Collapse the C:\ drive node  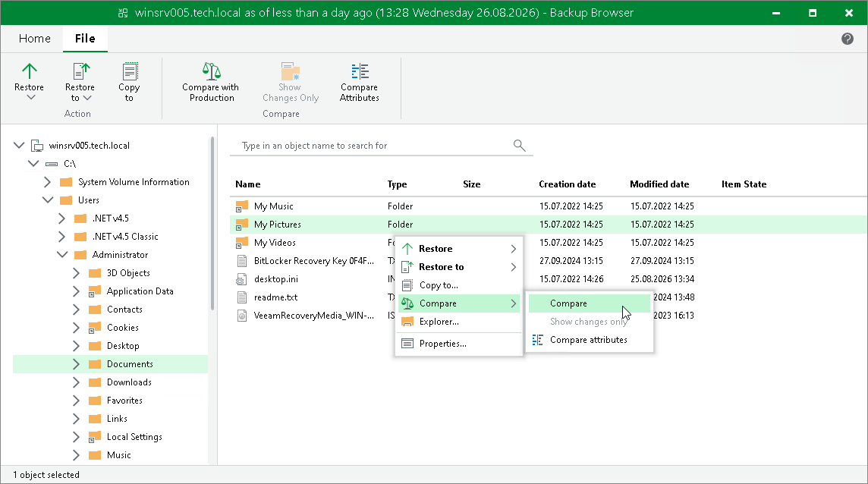pos(34,164)
